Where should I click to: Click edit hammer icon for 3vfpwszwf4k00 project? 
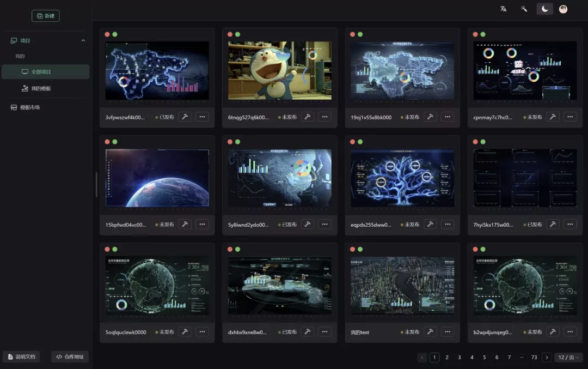[x=185, y=117]
